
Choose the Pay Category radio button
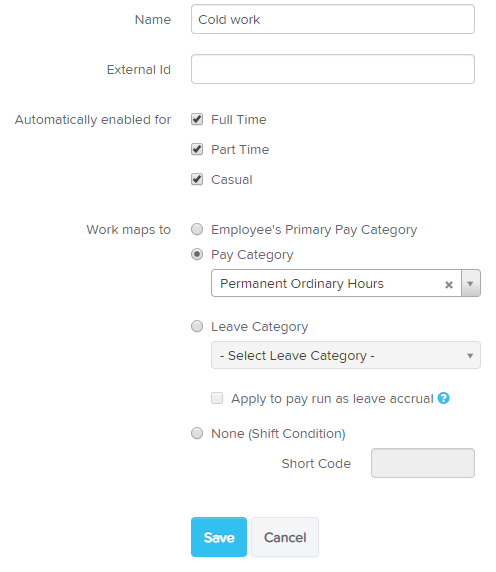point(197,254)
